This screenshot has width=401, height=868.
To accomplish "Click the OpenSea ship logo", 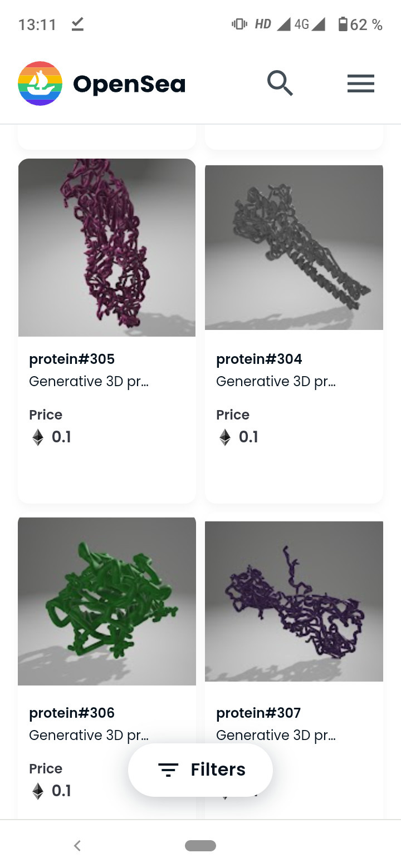I will click(40, 82).
